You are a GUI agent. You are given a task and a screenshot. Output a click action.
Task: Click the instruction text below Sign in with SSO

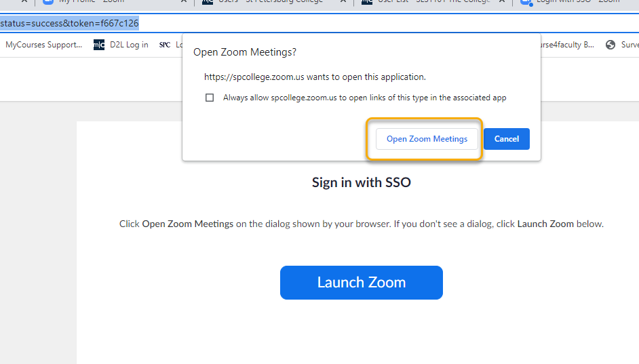point(362,224)
